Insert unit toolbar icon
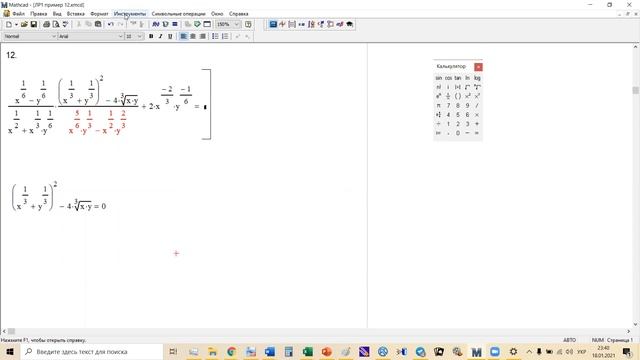This screenshot has width=640, height=360. 165,24
